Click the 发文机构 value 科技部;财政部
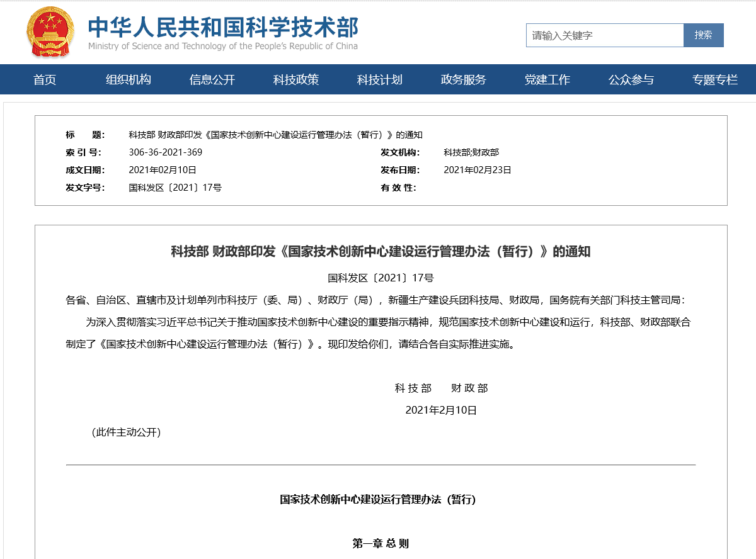The width and height of the screenshot is (756, 559). (x=471, y=152)
